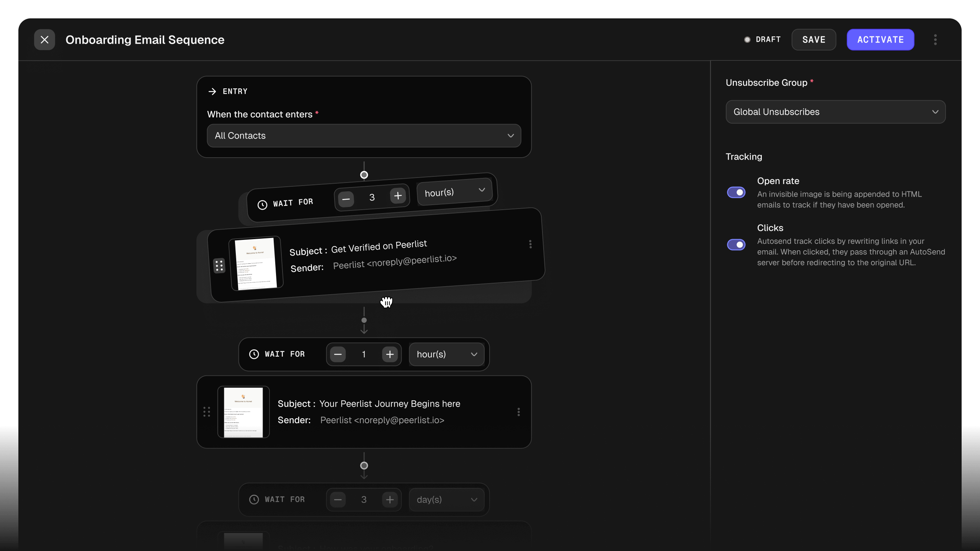The height and width of the screenshot is (551, 980).
Task: Increase the 1 hour wait duration
Action: click(x=390, y=354)
